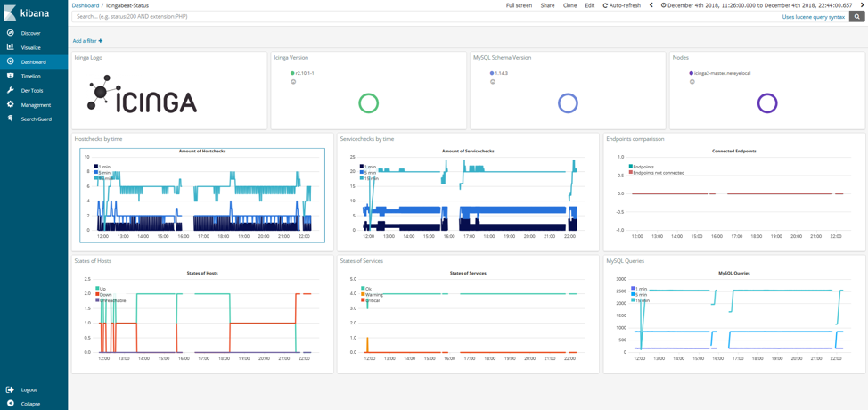This screenshot has height=410, width=868.
Task: Click the Visualize menu item
Action: pos(30,47)
